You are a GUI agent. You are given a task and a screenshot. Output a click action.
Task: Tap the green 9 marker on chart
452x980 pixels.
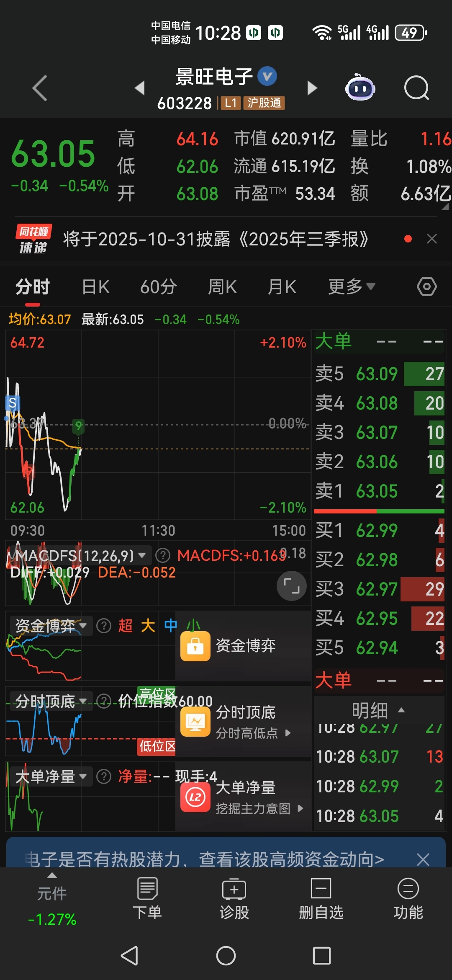click(x=78, y=426)
